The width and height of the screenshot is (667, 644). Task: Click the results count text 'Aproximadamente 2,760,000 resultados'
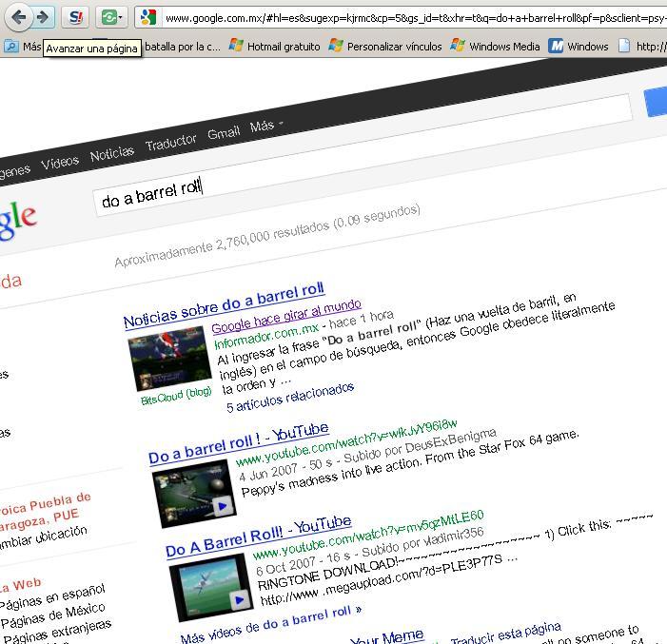222,246
